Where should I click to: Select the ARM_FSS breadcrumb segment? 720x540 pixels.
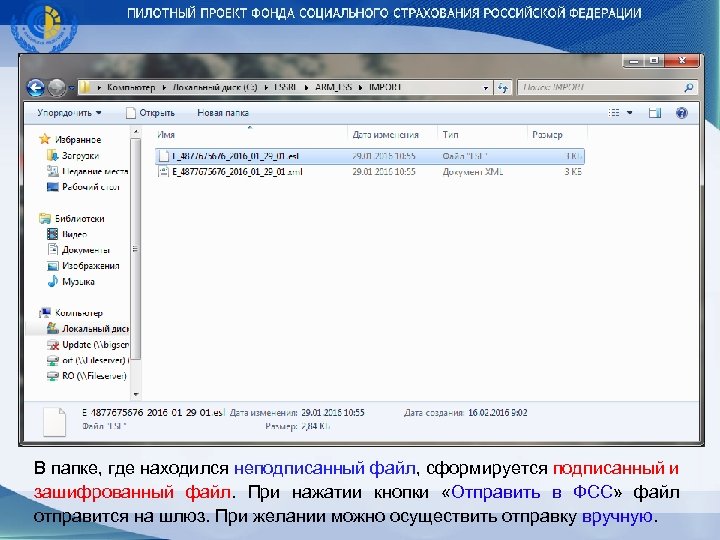[x=333, y=87]
